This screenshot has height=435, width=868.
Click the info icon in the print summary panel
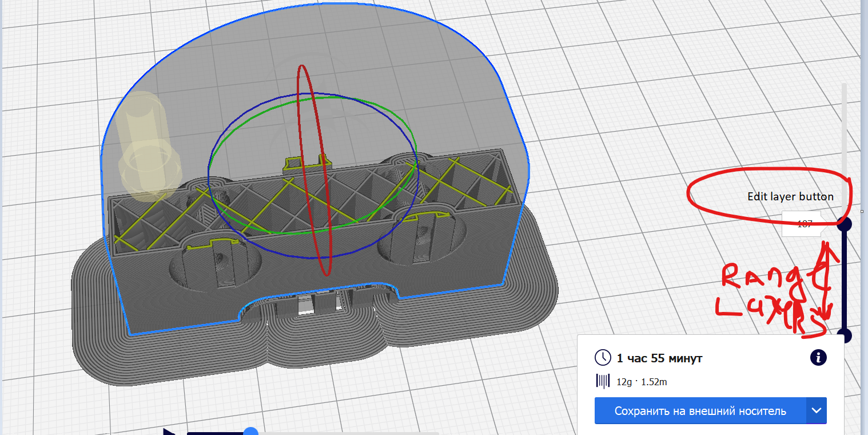pyautogui.click(x=818, y=357)
